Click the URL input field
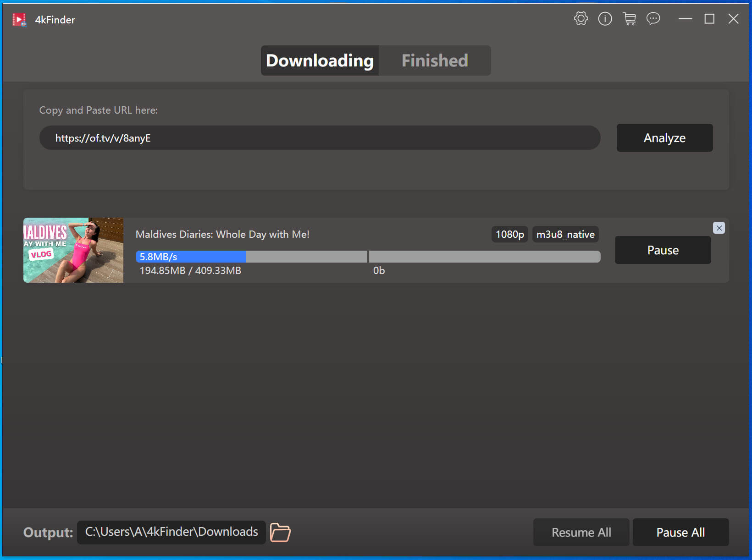Screen dimensions: 752x560 click(320, 138)
